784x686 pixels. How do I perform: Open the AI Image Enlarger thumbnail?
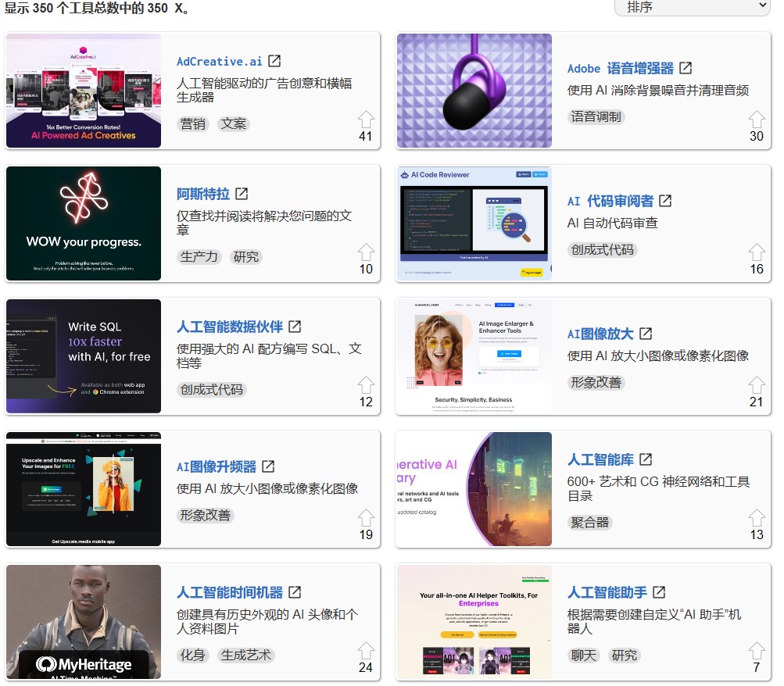pyautogui.click(x=474, y=356)
